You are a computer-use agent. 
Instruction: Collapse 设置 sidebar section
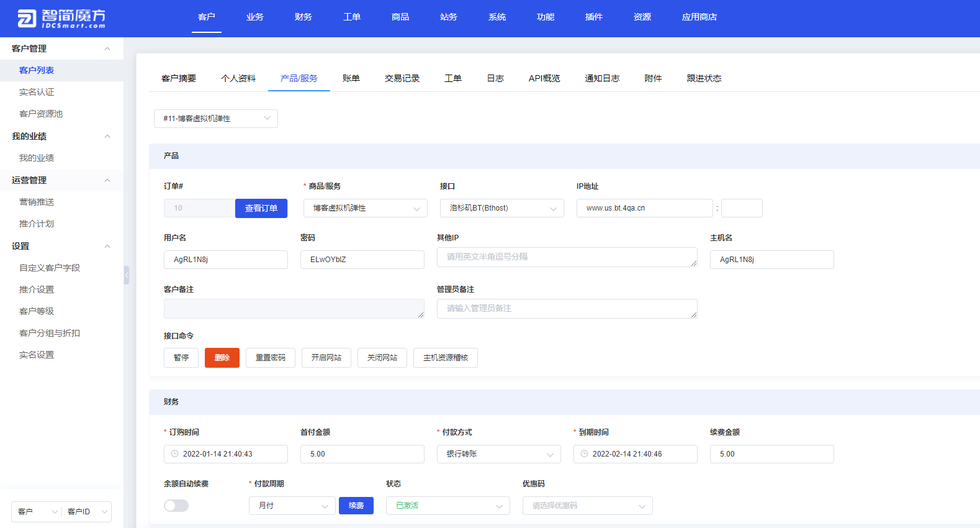107,246
